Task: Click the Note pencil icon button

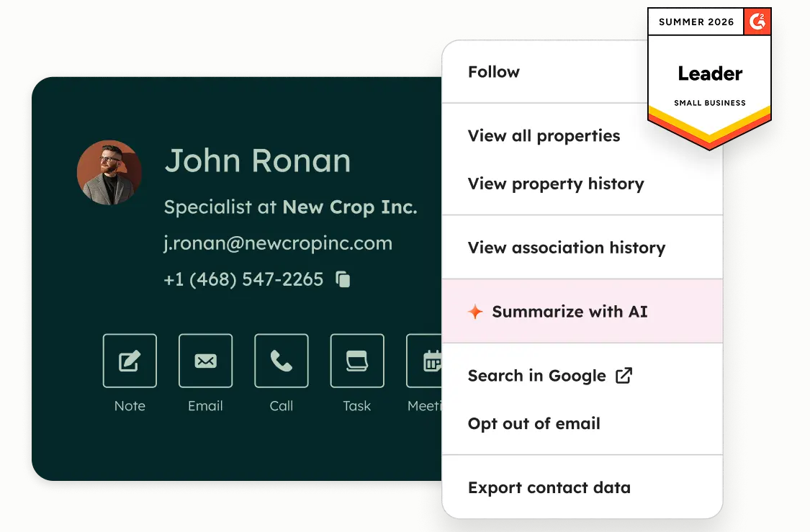Action: [130, 361]
